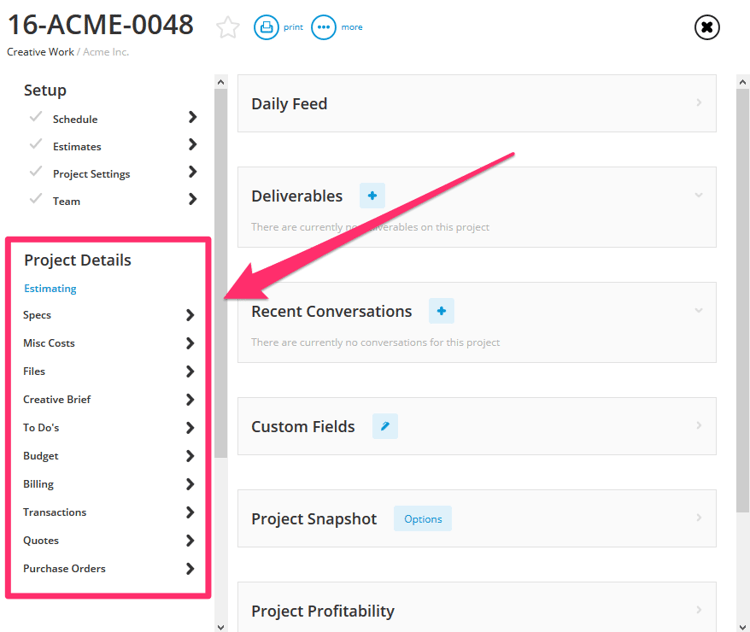This screenshot has width=750, height=632.
Task: Click the sidebar scroll down arrow
Action: [x=221, y=626]
